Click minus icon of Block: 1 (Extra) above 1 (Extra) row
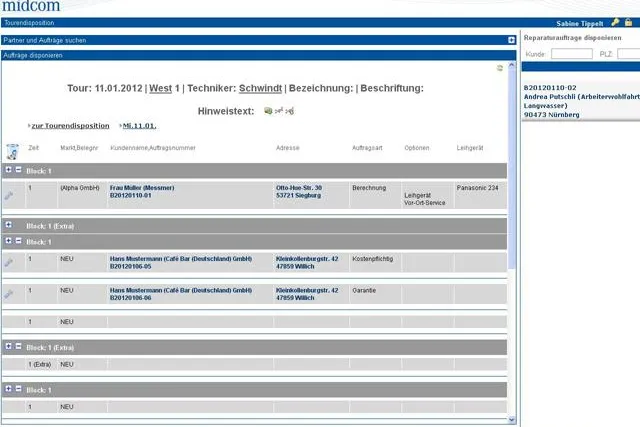This screenshot has width=640, height=427. [x=18, y=346]
